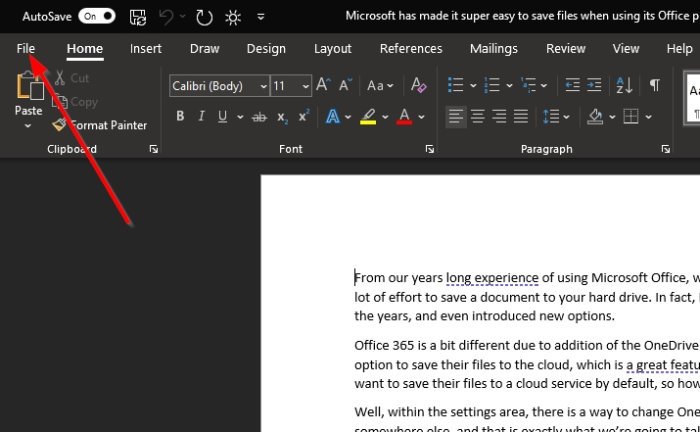Click the Show/Hide paragraph marks icon

[654, 86]
